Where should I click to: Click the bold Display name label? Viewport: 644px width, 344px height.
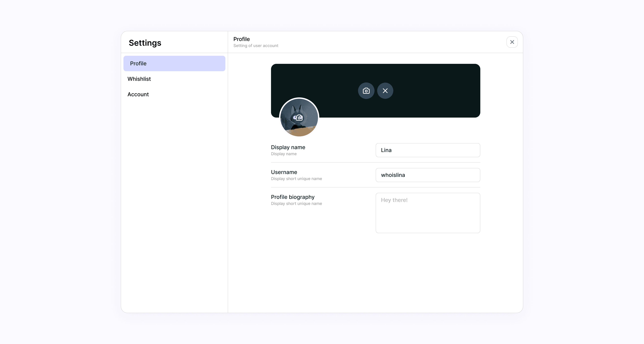[288, 147]
